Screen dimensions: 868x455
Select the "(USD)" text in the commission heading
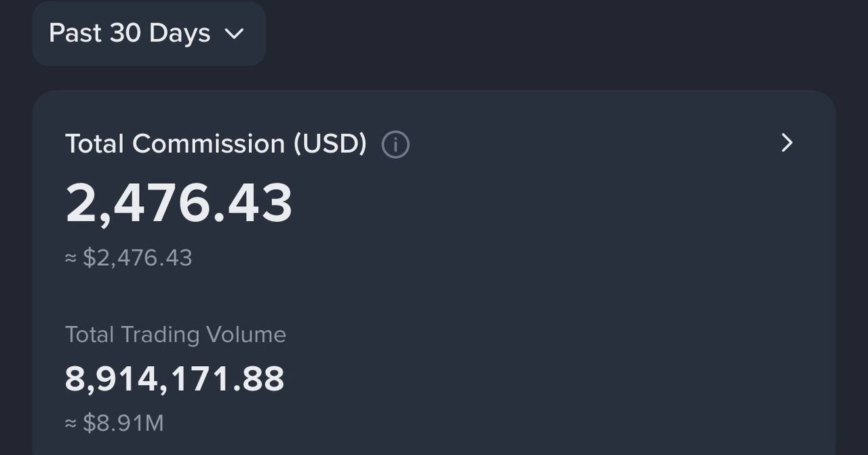tap(330, 144)
